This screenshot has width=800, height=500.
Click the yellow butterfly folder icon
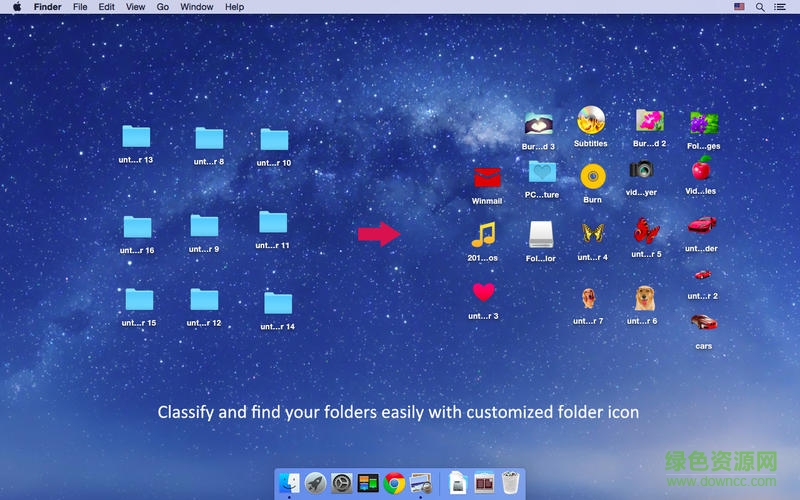592,234
